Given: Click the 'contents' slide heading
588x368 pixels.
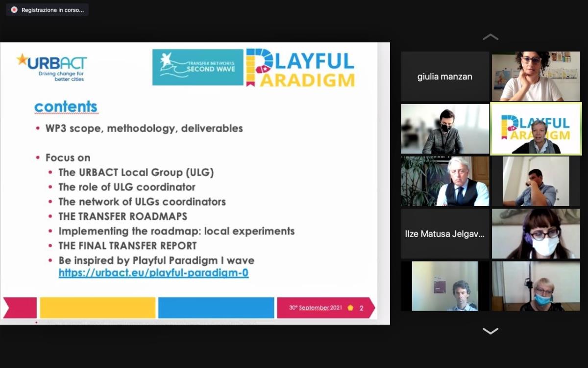Looking at the screenshot, I should pyautogui.click(x=66, y=106).
